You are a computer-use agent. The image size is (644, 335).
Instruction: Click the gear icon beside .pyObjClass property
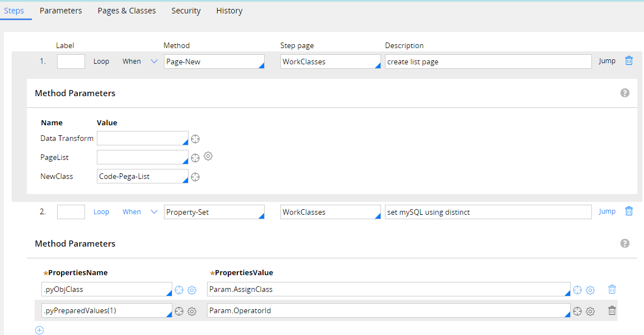[192, 290]
